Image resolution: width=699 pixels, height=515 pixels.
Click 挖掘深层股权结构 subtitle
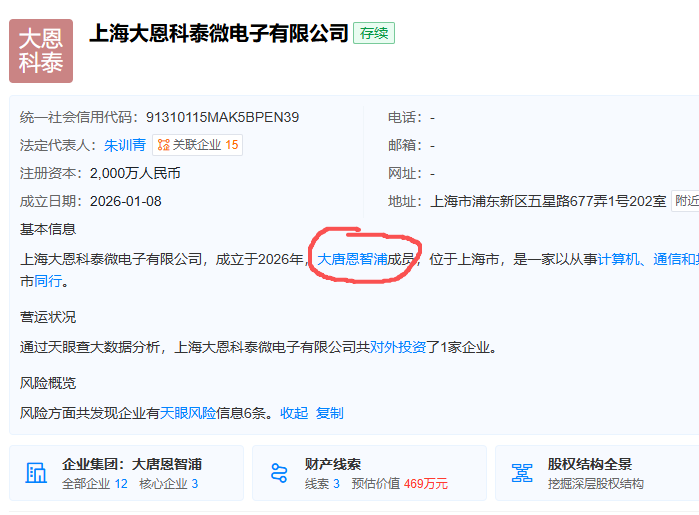(596, 484)
